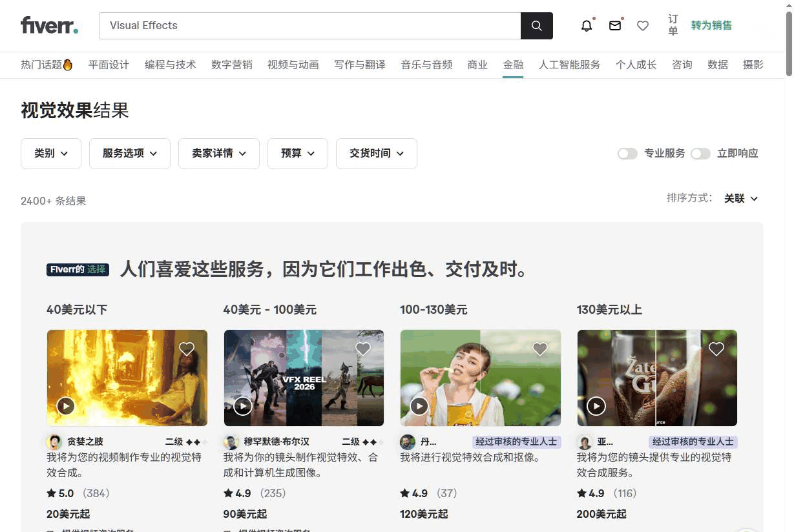794x532 pixels.
Task: Save the 贪婪之肢 gig with heart
Action: [x=187, y=349]
